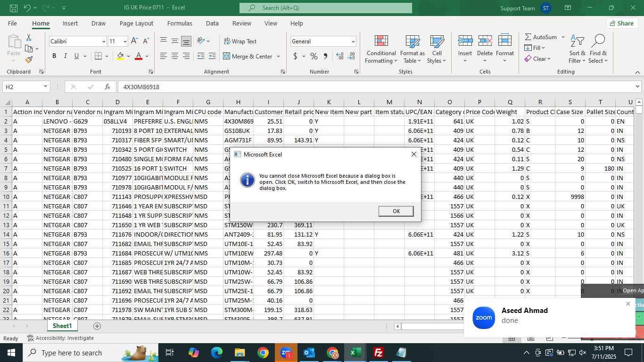The height and width of the screenshot is (362, 644).
Task: Open Format as Table button
Action: click(413, 49)
